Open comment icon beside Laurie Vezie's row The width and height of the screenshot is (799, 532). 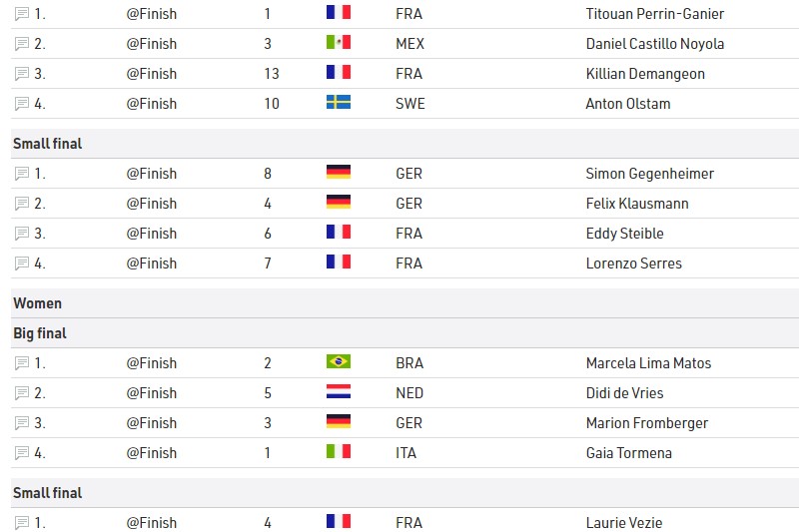pos(22,523)
